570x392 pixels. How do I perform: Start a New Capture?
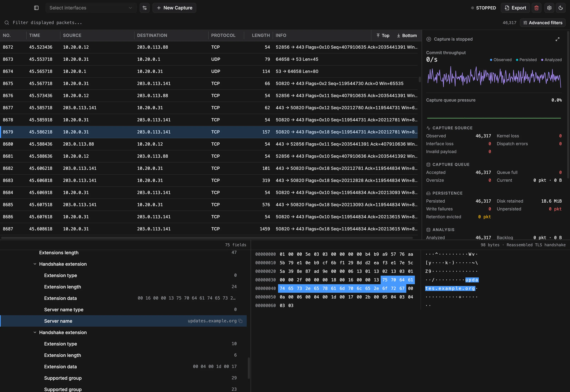[x=174, y=8]
